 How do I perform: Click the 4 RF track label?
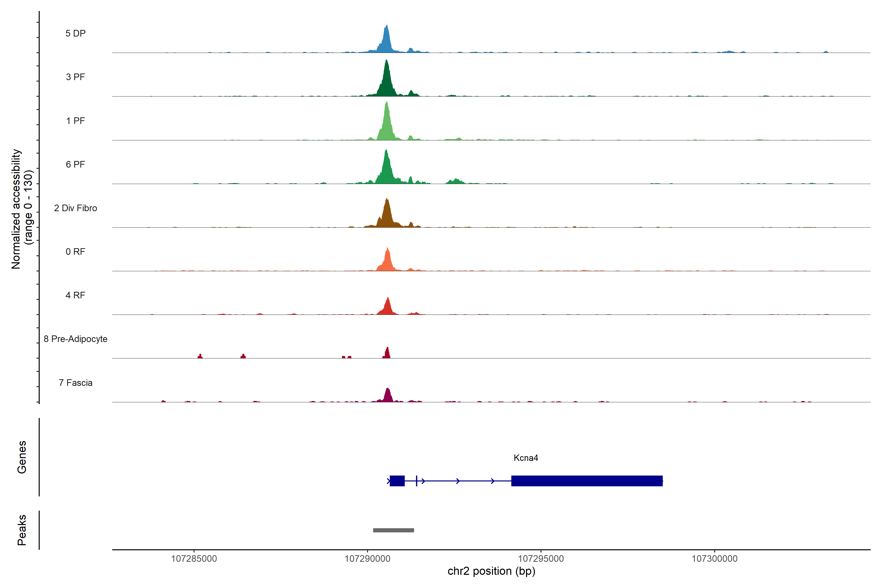pos(75,295)
